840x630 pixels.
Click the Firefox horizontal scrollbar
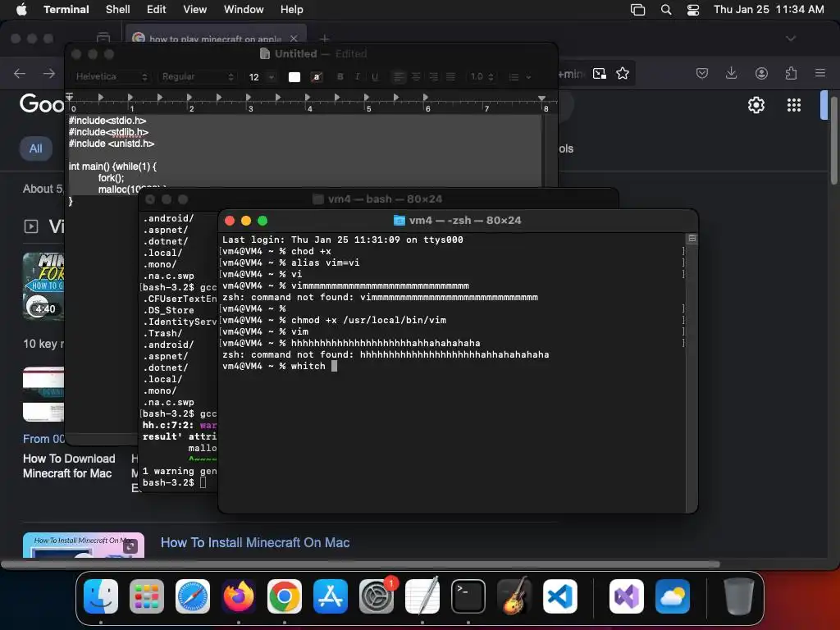361,564
